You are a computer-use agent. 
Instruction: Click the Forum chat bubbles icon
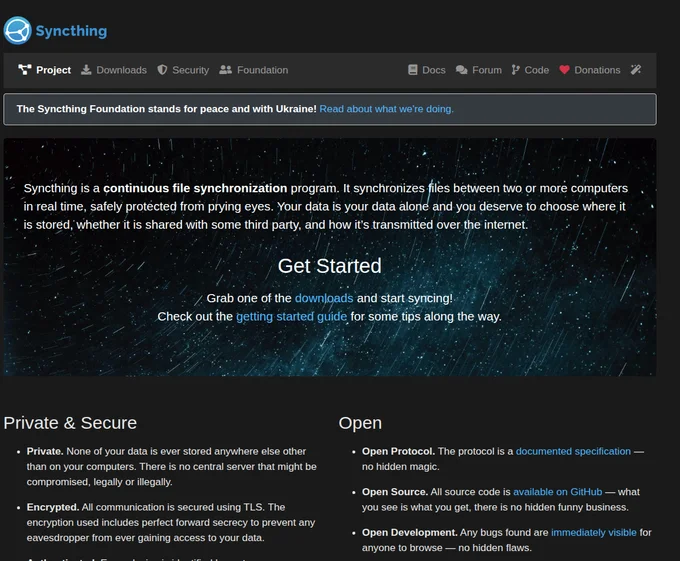461,70
